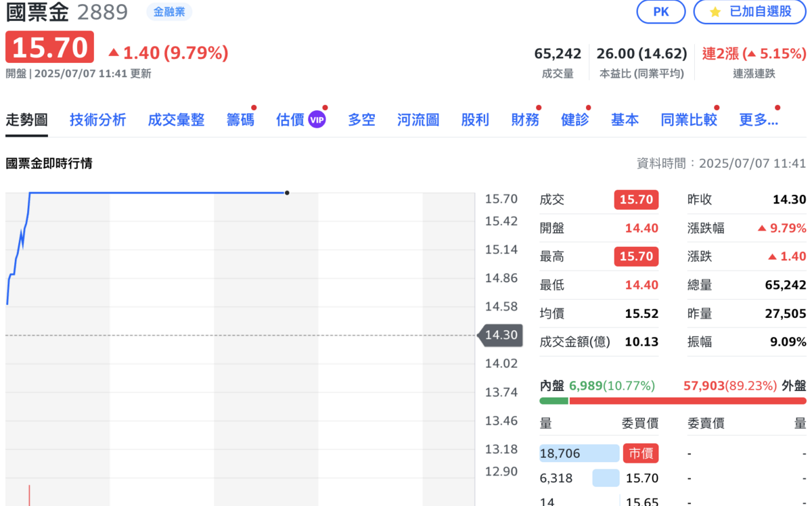Click the 最高 value 15.70
812x506 pixels.
point(636,256)
